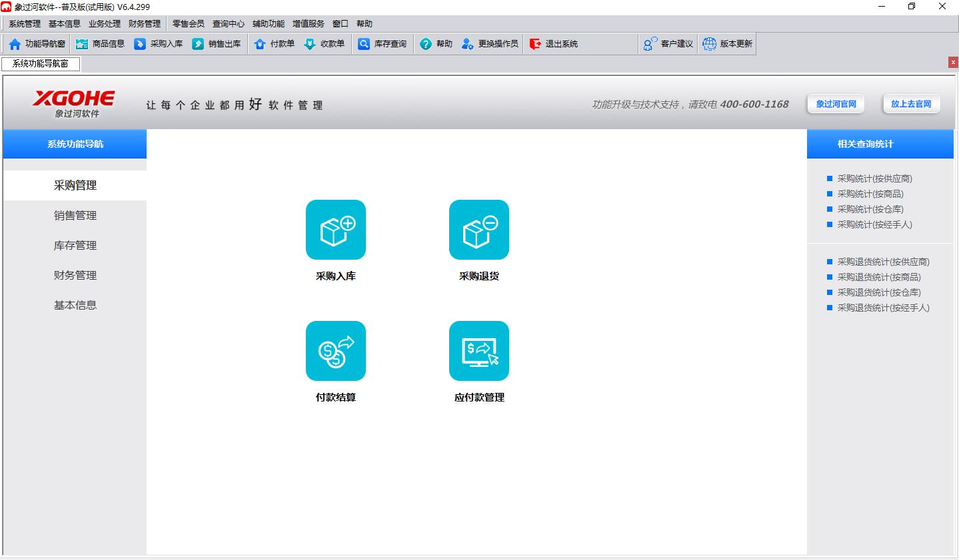Open the 财务管理 menu in menu bar
Image resolution: width=959 pixels, height=560 pixels.
(145, 24)
